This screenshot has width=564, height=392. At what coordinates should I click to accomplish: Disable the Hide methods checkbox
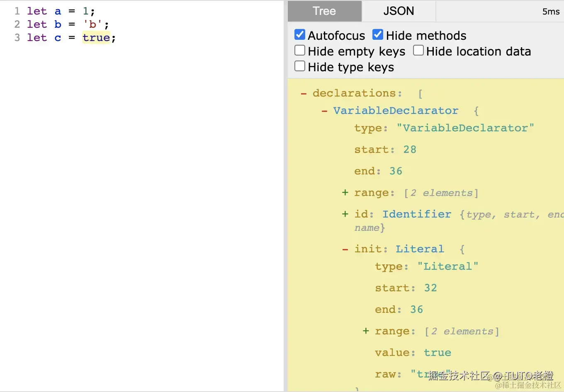378,35
